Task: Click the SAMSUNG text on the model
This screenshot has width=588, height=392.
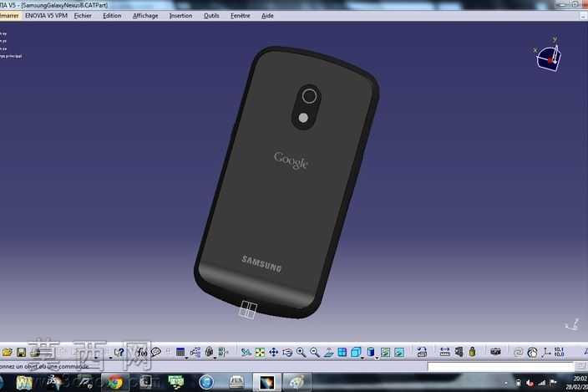Action: [x=261, y=264]
